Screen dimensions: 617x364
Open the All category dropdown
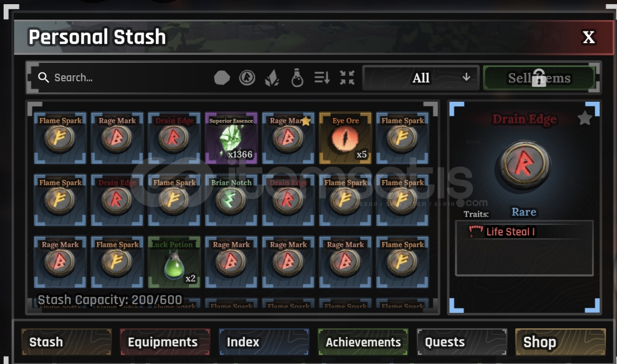click(x=421, y=78)
